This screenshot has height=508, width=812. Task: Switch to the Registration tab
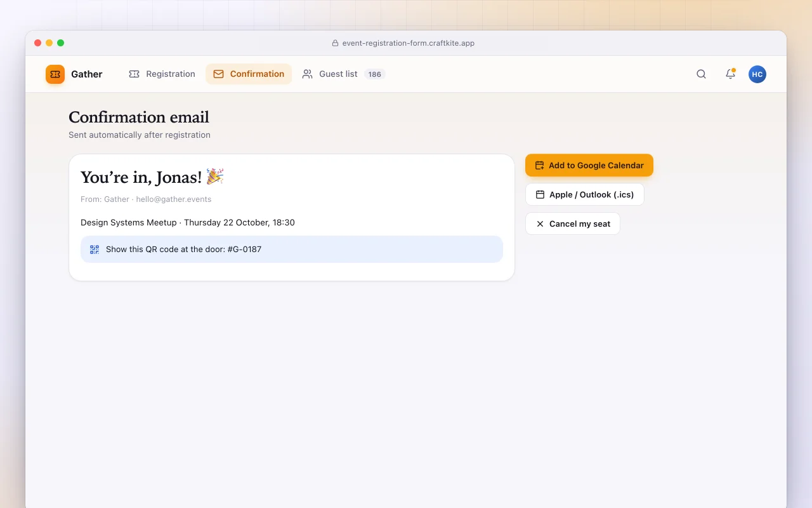click(x=162, y=74)
